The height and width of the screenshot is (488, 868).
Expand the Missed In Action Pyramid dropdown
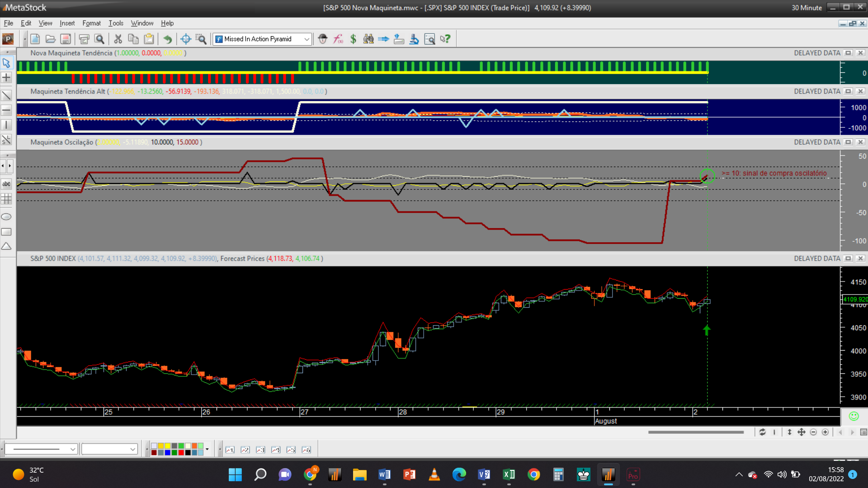click(x=307, y=39)
